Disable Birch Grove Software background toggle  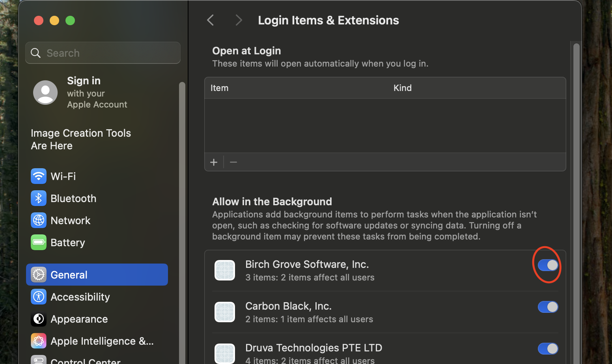[548, 265]
